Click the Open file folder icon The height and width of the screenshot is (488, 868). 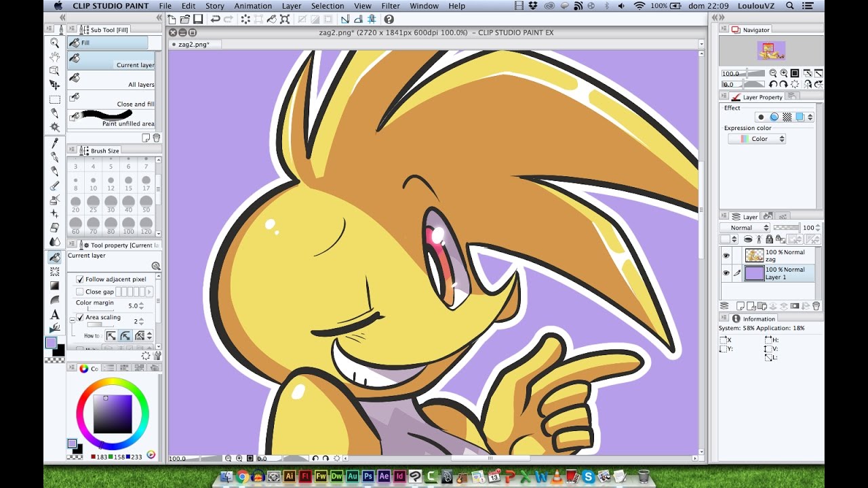(x=184, y=20)
